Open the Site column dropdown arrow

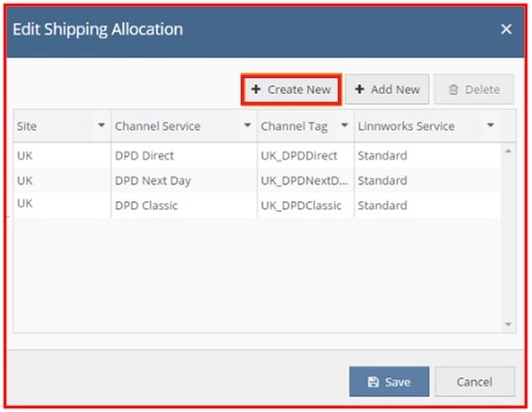pos(101,125)
